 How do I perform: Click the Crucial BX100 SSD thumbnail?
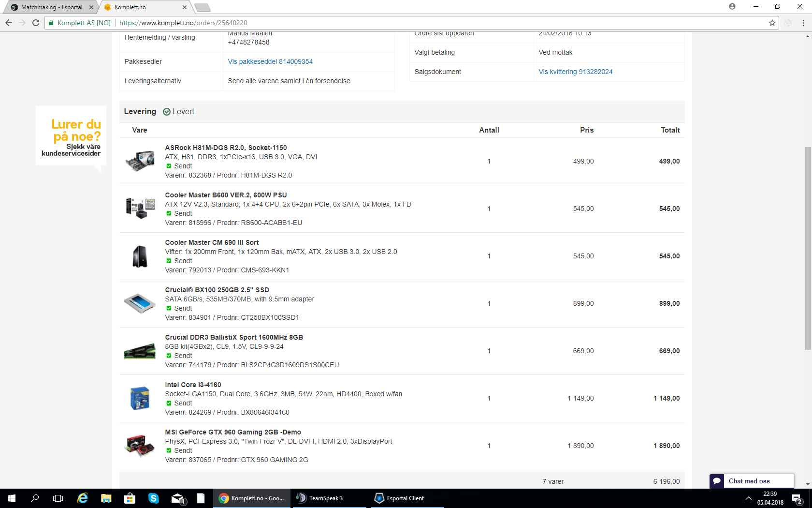tap(140, 303)
